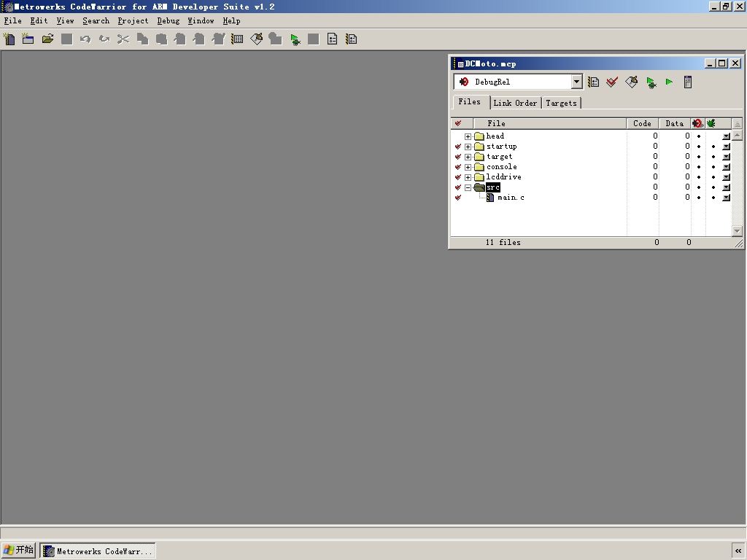Toggle target dot for startup row
The width and height of the screenshot is (747, 560).
coord(713,147)
